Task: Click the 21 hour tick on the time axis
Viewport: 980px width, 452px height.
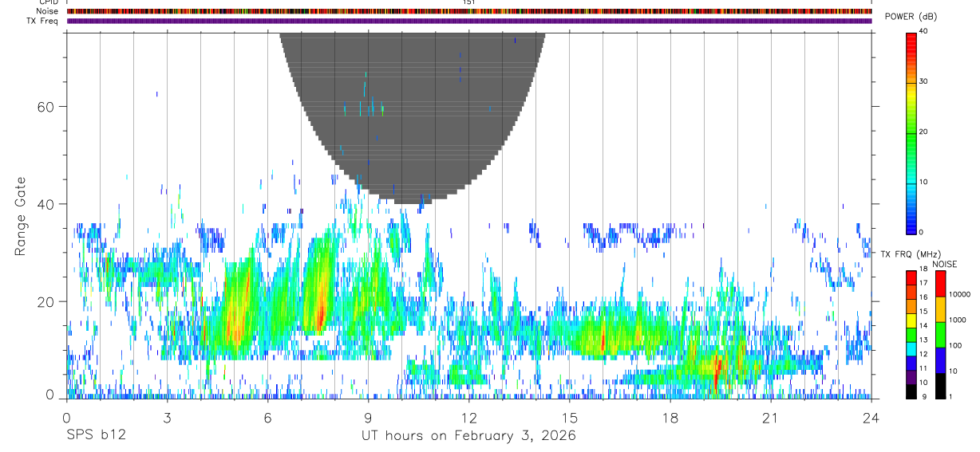Action: pyautogui.click(x=771, y=417)
